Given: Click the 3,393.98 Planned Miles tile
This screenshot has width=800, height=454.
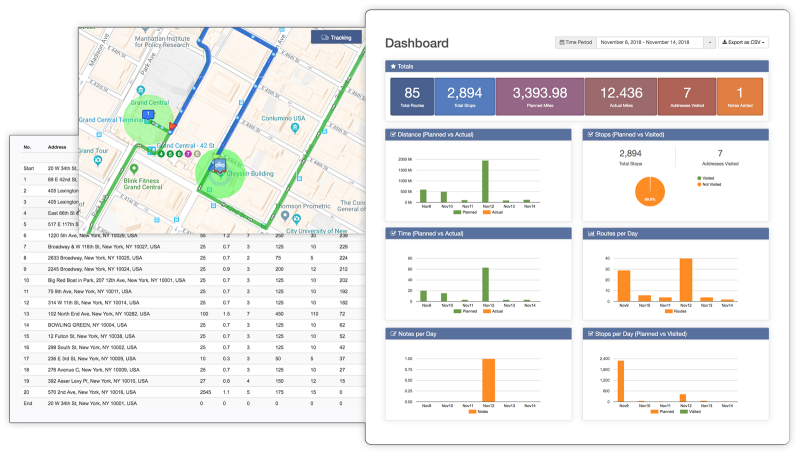Looking at the screenshot, I should click(x=540, y=96).
